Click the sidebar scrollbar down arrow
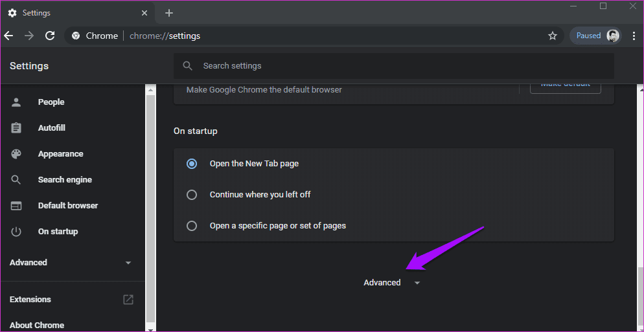 coord(150,329)
